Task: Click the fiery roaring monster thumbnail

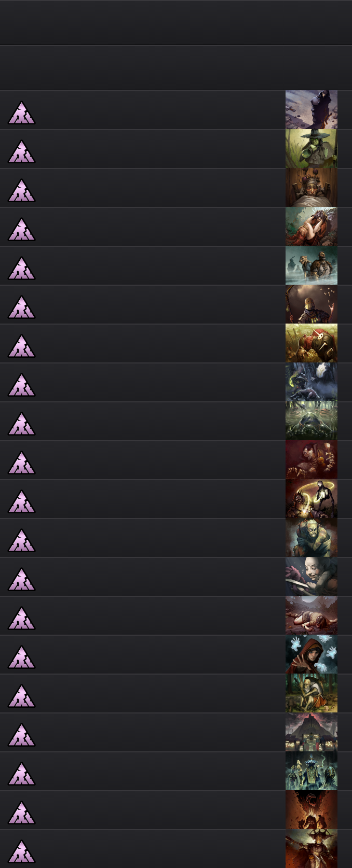Action: pos(312,810)
